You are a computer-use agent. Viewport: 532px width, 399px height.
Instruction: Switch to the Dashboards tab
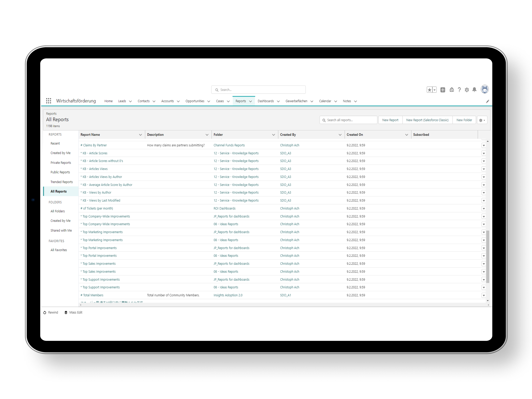(265, 101)
